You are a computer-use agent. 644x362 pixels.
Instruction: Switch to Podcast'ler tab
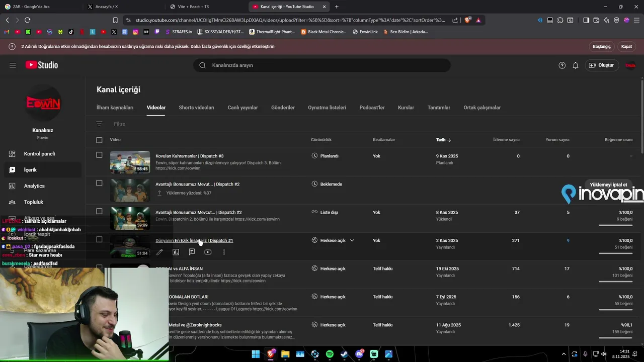[x=372, y=108]
